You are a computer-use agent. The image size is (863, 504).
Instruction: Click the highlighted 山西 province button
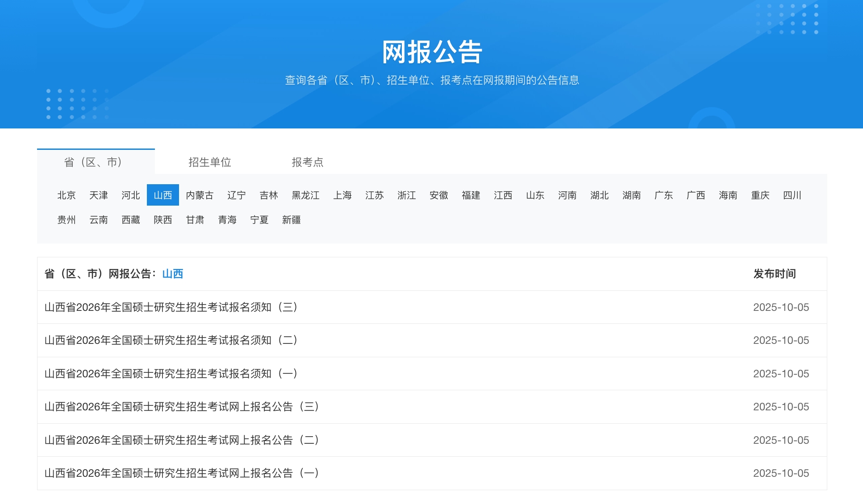[163, 195]
